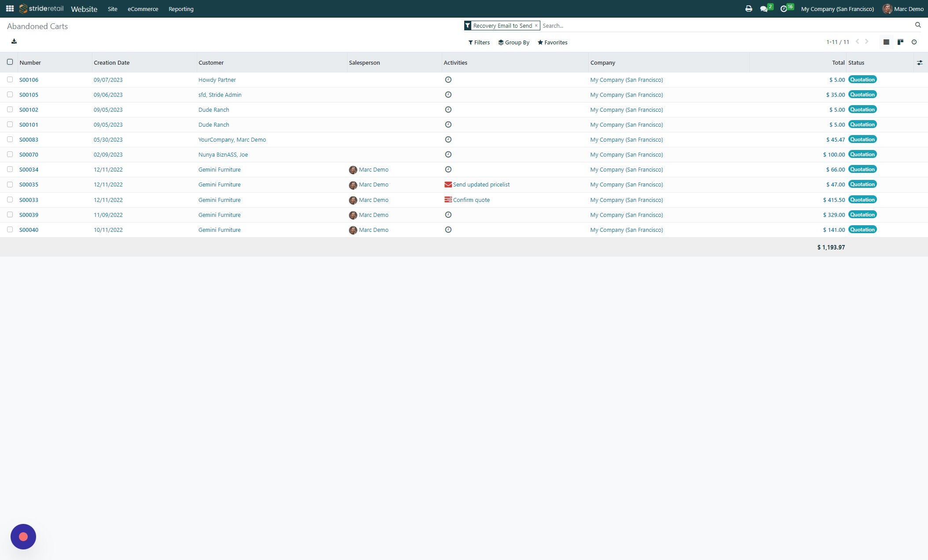Image resolution: width=928 pixels, height=560 pixels.
Task: Click activity clock for S00040
Action: (448, 230)
